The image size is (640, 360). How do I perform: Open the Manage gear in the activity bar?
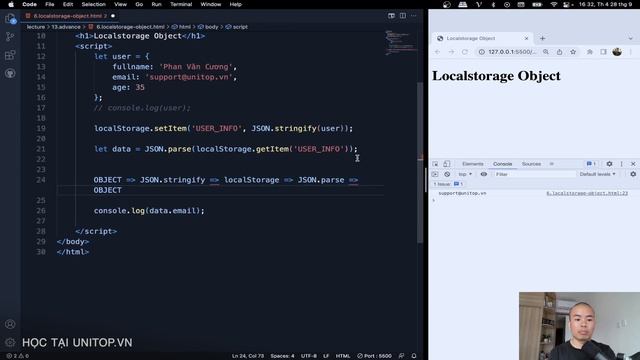coord(10,342)
